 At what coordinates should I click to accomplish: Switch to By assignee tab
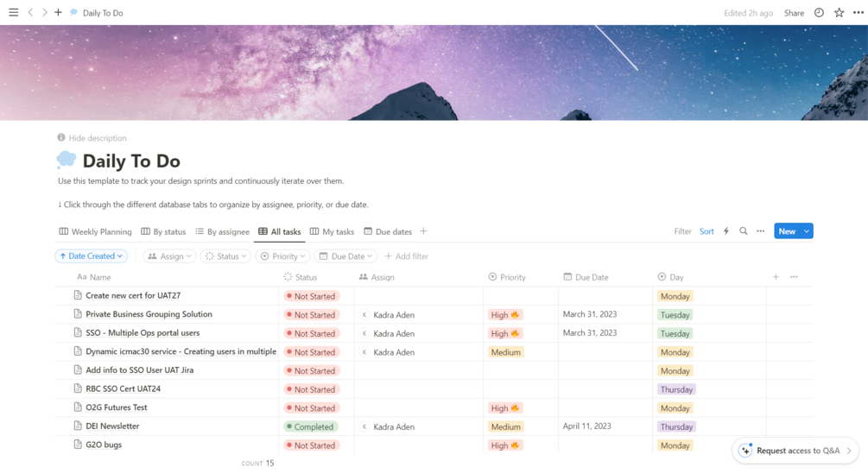coord(222,232)
